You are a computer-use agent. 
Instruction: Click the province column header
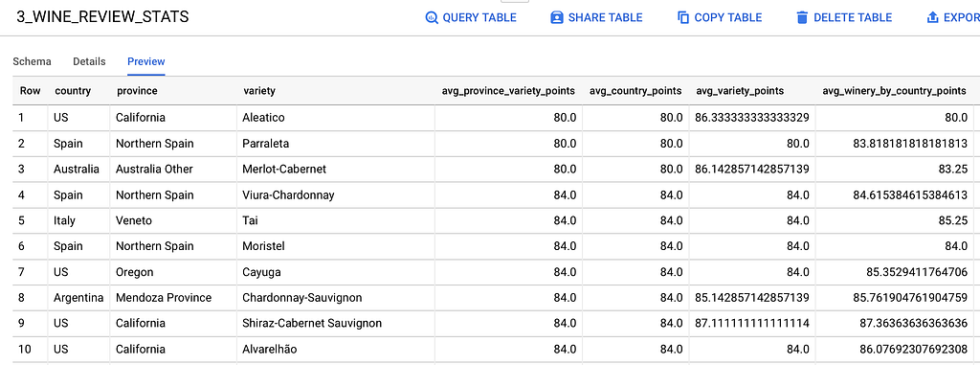[137, 91]
